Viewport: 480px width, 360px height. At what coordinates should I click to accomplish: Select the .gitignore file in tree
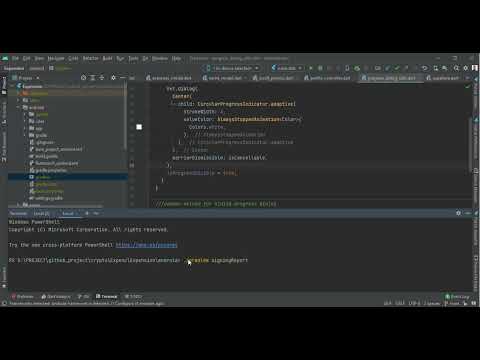[x=42, y=142]
